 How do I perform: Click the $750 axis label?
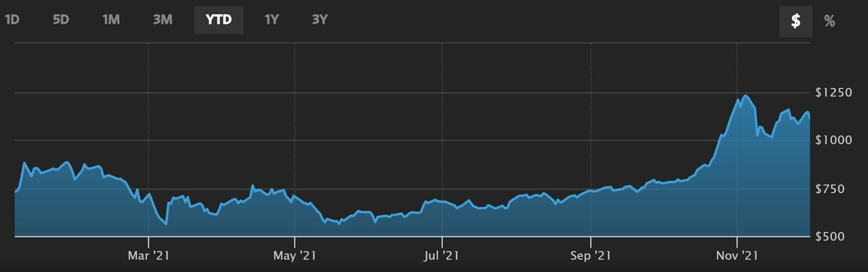pos(830,189)
